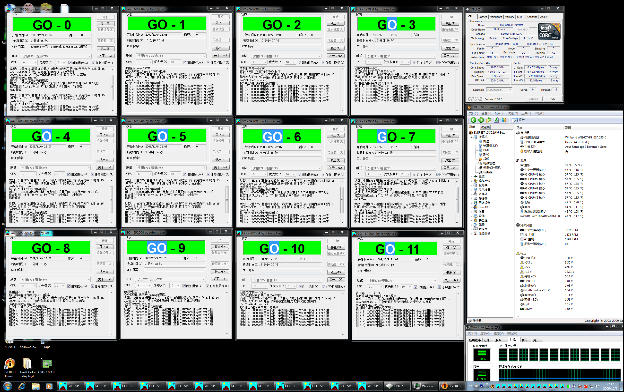Click the Intel Core logo in CPU-Z
The width and height of the screenshot is (624, 392).
[x=549, y=31]
